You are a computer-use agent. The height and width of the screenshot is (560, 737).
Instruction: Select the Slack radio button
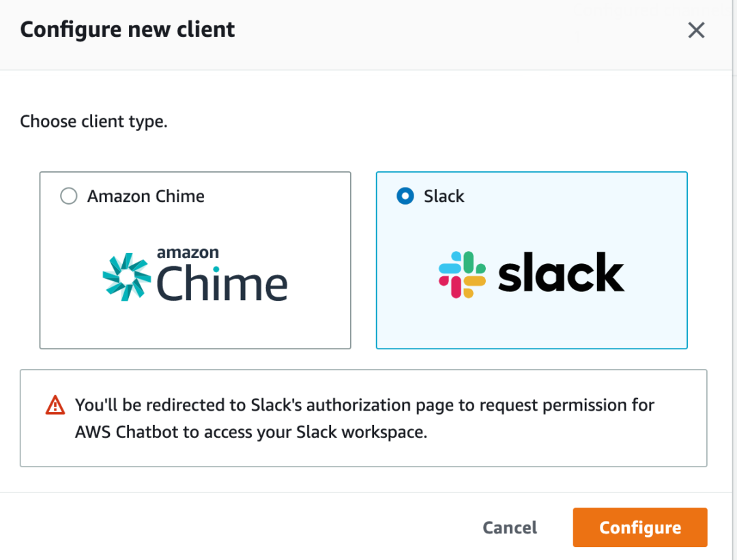click(x=405, y=196)
